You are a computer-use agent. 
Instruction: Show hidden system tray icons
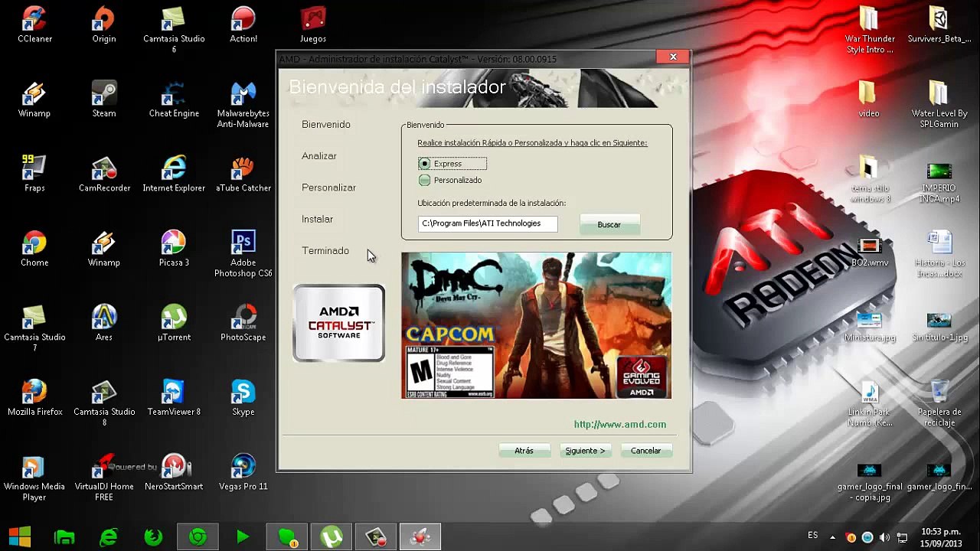coord(834,537)
